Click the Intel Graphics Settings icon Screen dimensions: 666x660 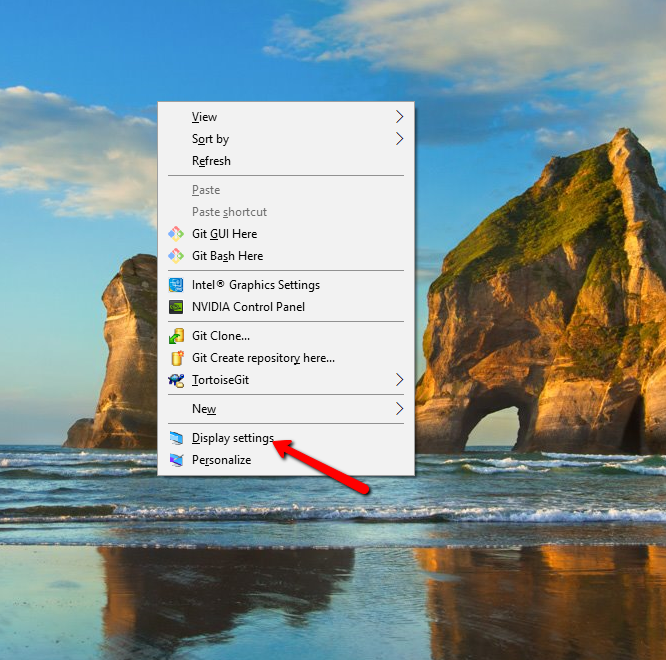pos(176,285)
